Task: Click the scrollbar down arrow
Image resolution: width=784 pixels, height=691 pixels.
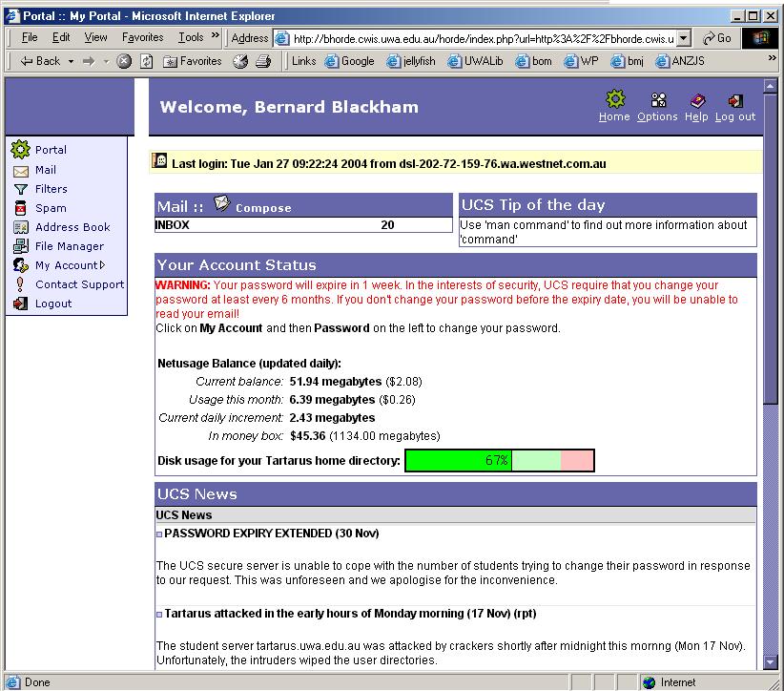Action: tap(771, 662)
